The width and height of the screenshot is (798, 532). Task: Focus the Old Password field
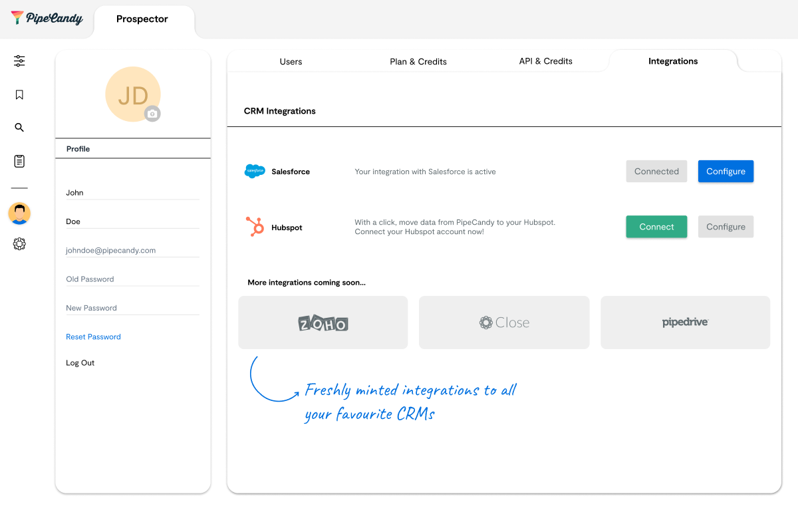[132, 279]
